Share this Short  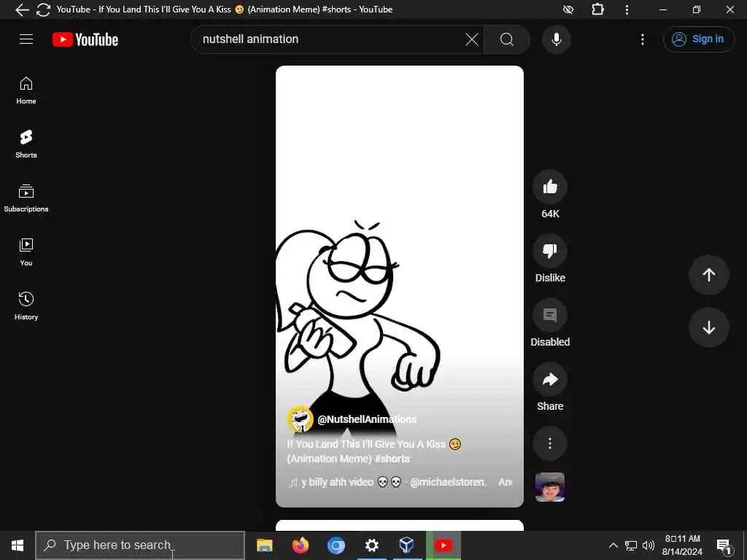click(x=550, y=379)
